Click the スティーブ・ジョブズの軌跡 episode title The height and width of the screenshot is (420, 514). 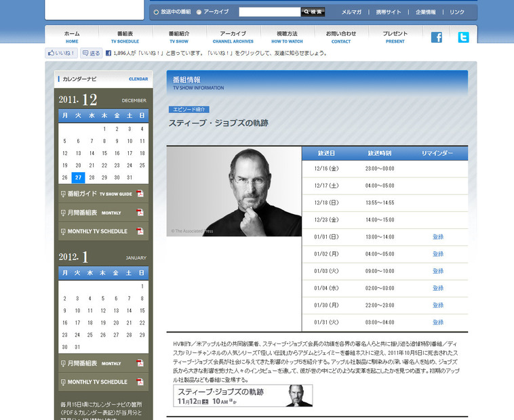point(218,123)
